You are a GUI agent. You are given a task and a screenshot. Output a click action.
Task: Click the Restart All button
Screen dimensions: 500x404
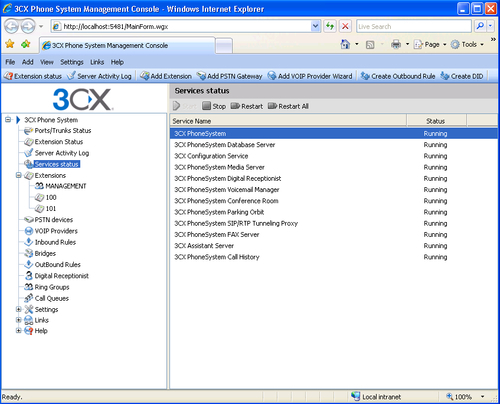288,106
